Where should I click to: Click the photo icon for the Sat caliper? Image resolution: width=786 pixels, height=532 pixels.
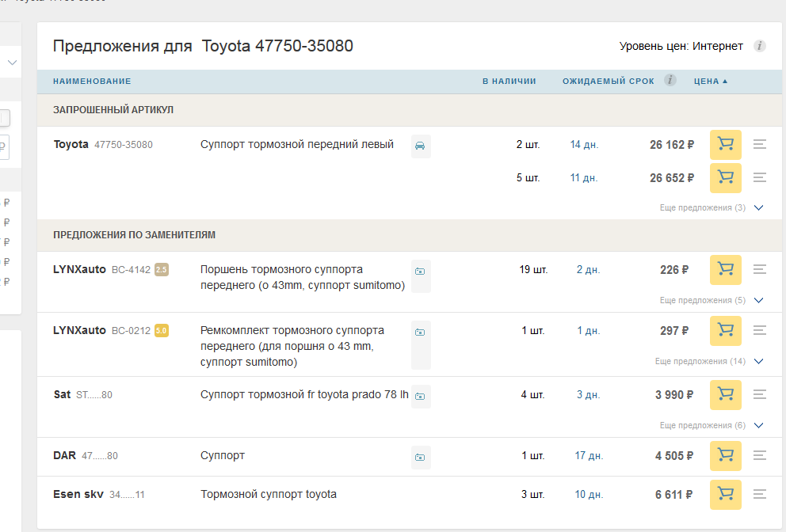pos(421,397)
